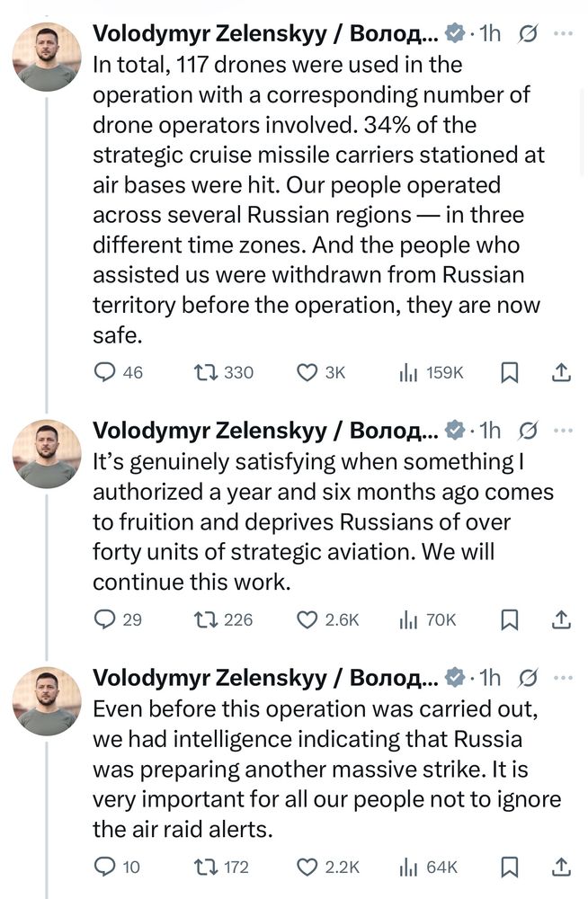Viewport: 588px width, 899px height.
Task: Like the third tweet showing 2.2K
Action: point(308,867)
